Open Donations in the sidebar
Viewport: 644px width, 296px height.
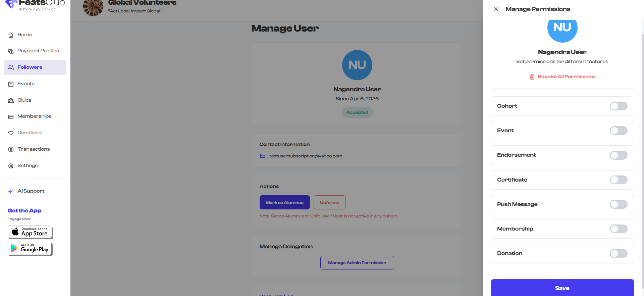(x=35, y=133)
